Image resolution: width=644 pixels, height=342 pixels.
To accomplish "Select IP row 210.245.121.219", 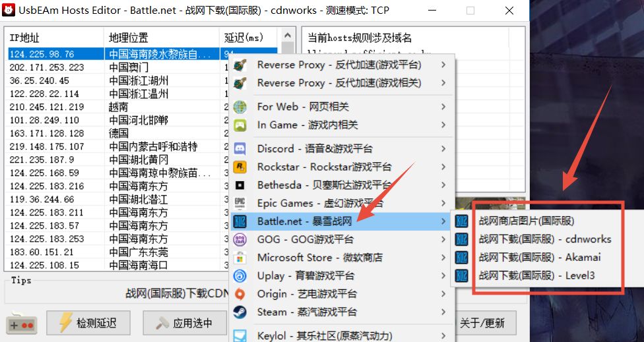I will point(118,107).
